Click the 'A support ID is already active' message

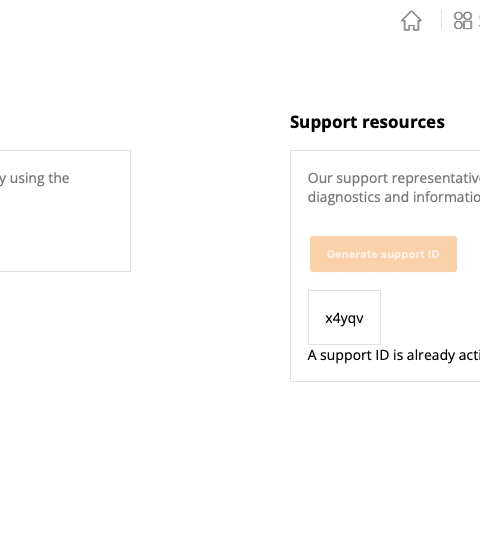394,355
